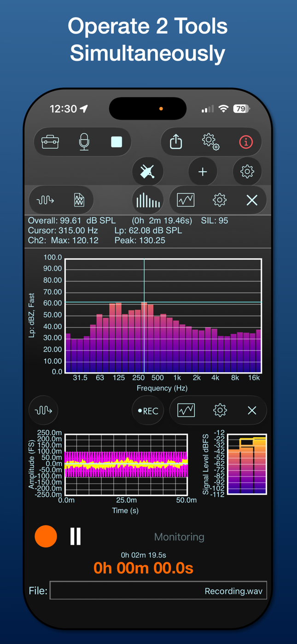Open the single gear settings below info
Image resolution: width=297 pixels, height=644 pixels.
click(247, 171)
